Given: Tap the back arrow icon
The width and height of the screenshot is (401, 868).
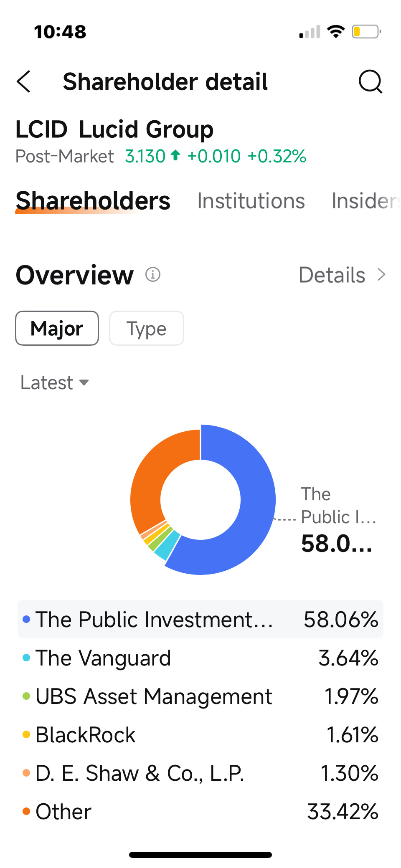Looking at the screenshot, I should (x=23, y=81).
